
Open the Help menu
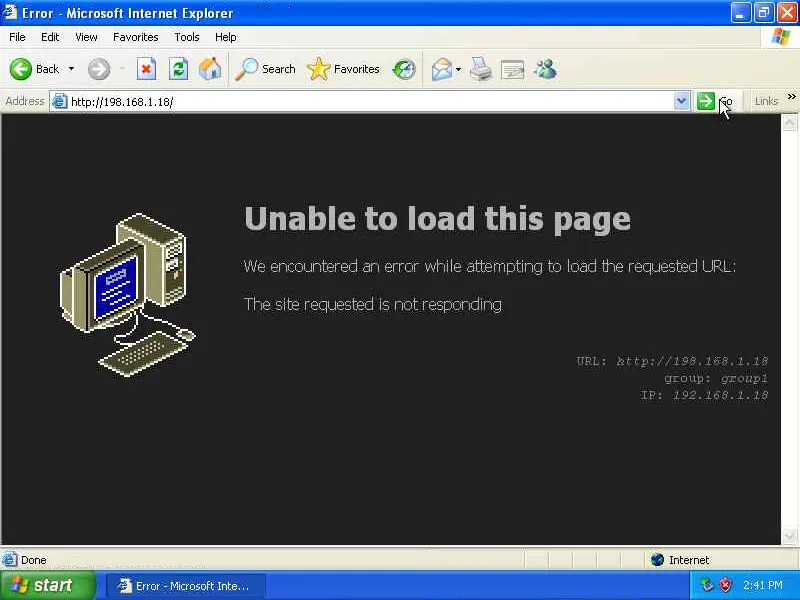pos(226,37)
